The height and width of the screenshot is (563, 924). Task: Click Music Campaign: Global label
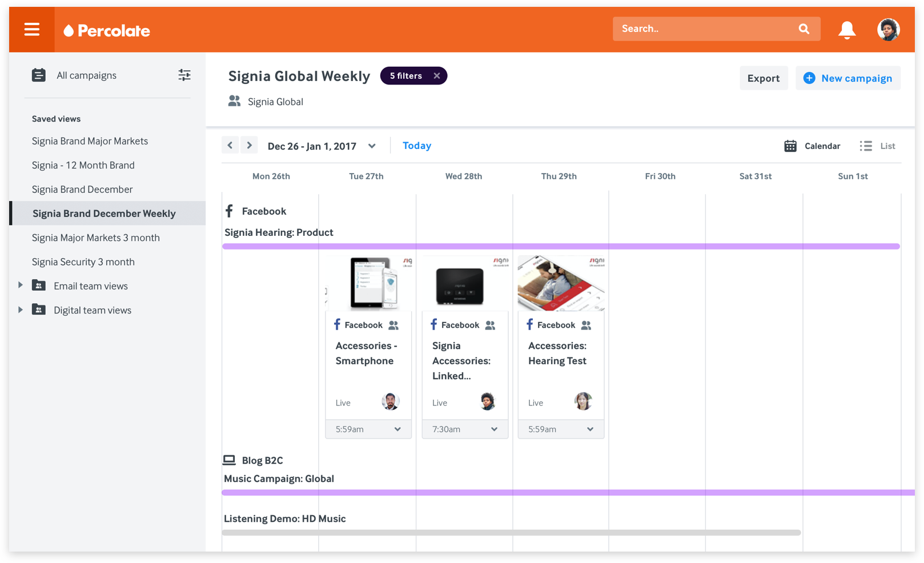(x=279, y=478)
